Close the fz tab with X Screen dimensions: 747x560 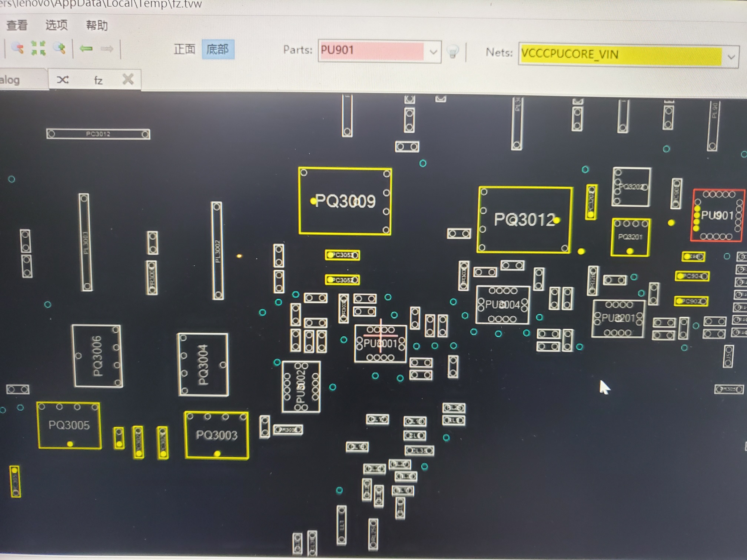[x=128, y=79]
